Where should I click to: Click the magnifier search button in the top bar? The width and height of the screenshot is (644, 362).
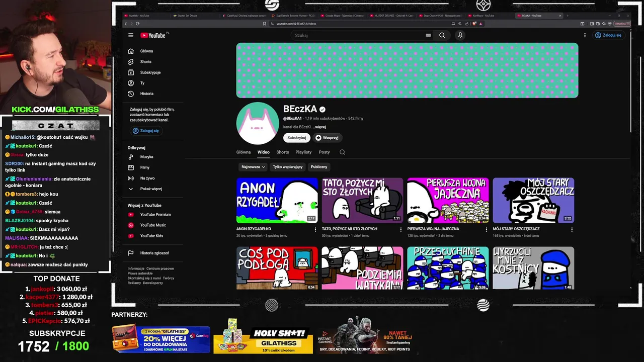point(442,35)
